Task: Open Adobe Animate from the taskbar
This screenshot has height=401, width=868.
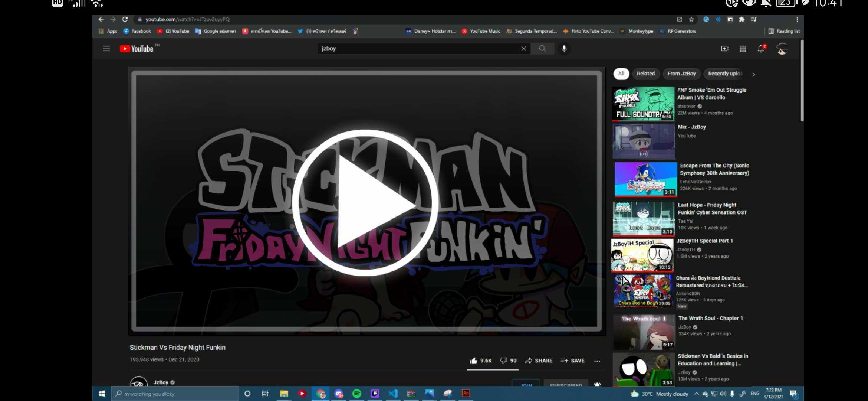Action: (466, 393)
